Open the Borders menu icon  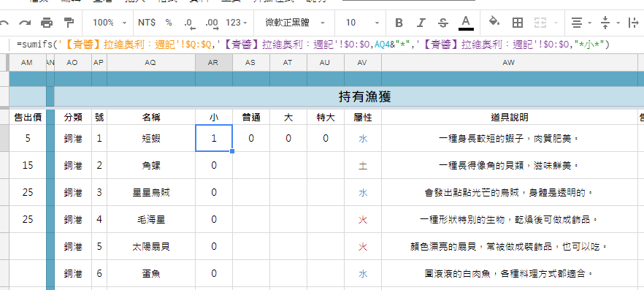(x=518, y=23)
